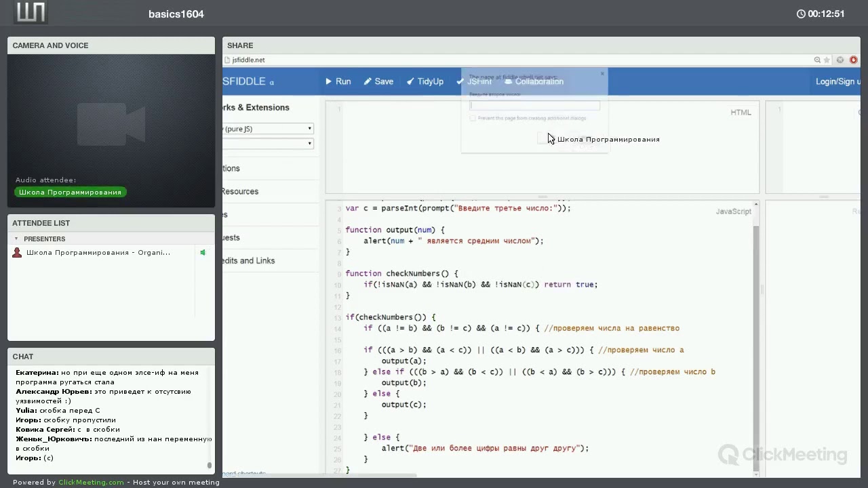This screenshot has height=488, width=868.
Task: Click Ковика Сергей's chat message
Action: click(x=68, y=429)
